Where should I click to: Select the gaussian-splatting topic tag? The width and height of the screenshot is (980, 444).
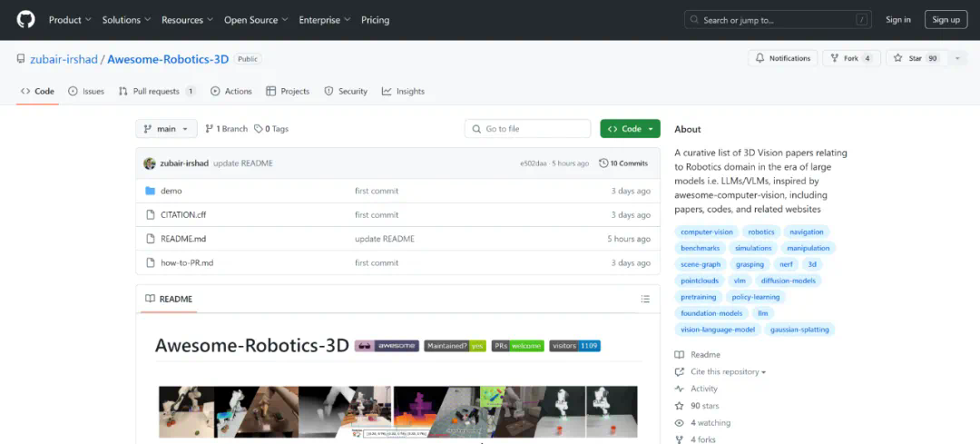click(799, 330)
